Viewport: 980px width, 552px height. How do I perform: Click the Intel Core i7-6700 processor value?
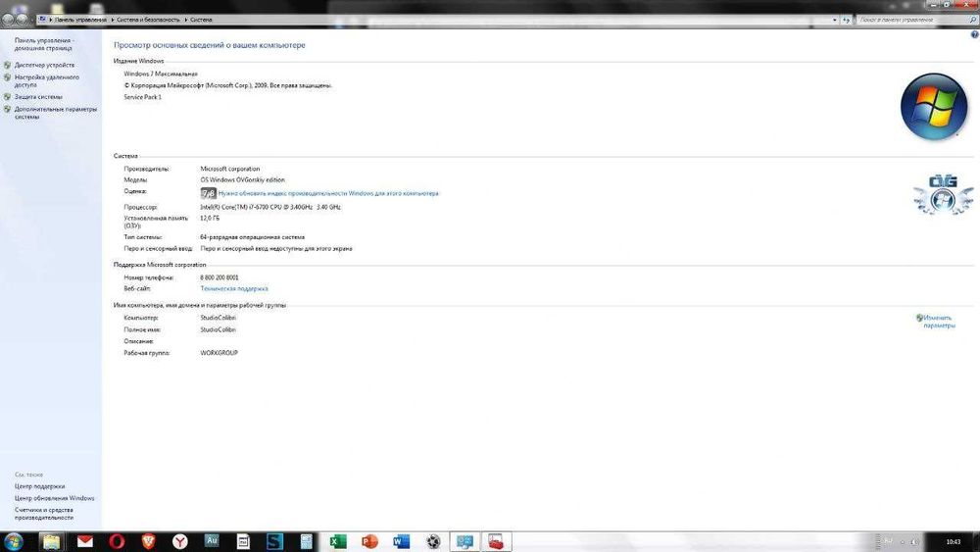270,207
